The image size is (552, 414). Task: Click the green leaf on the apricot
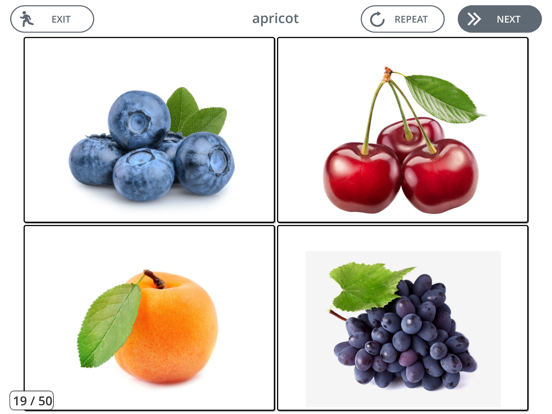tap(109, 325)
